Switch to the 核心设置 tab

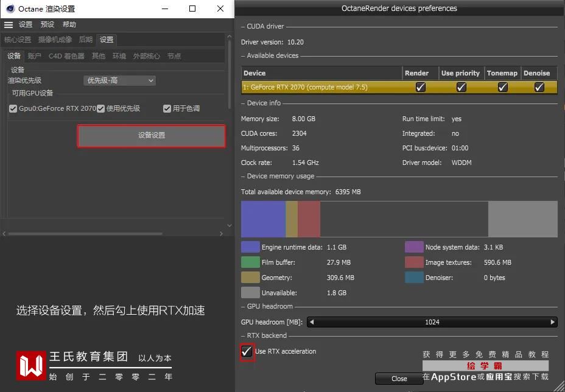point(18,40)
